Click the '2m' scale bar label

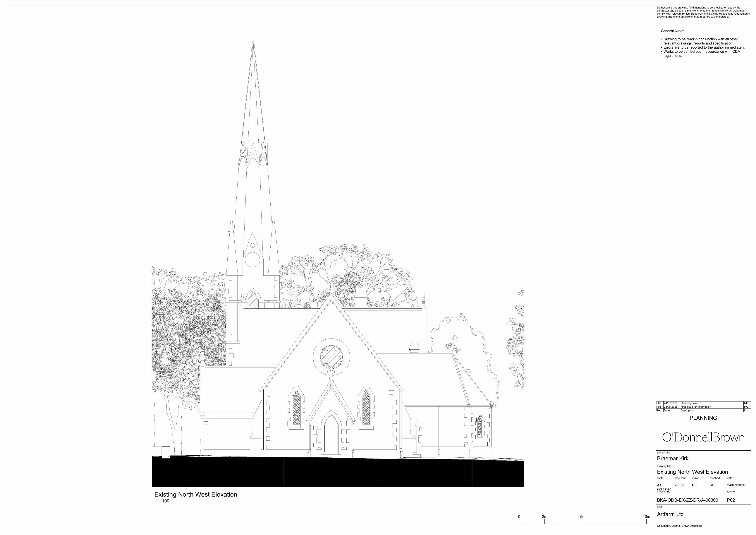tap(545, 517)
